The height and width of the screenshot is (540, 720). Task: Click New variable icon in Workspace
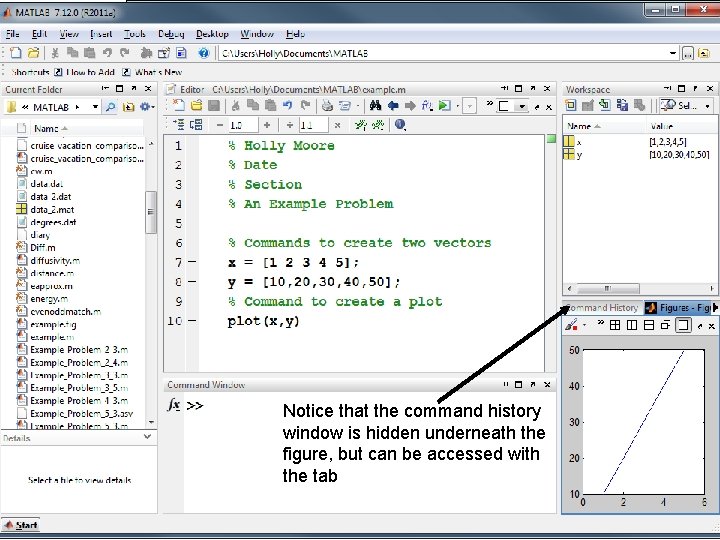[x=570, y=106]
